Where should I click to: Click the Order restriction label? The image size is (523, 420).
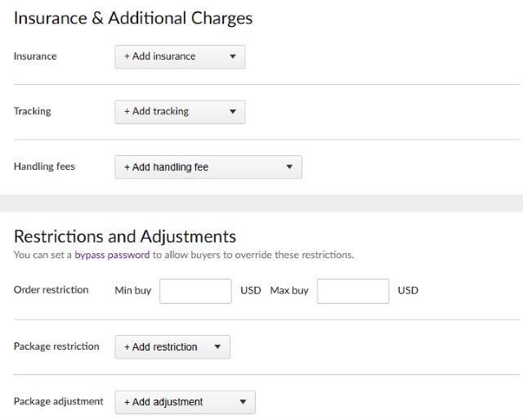[51, 290]
